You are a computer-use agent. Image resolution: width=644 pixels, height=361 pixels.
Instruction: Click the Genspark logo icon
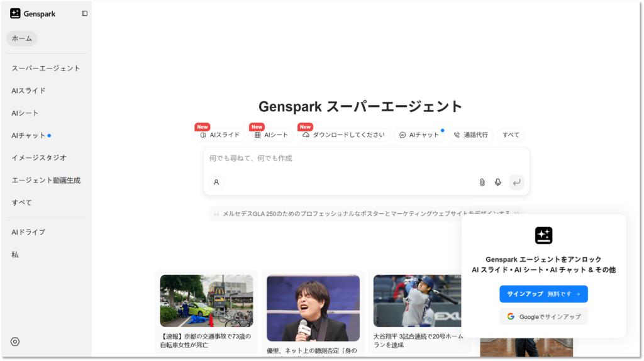tap(15, 14)
